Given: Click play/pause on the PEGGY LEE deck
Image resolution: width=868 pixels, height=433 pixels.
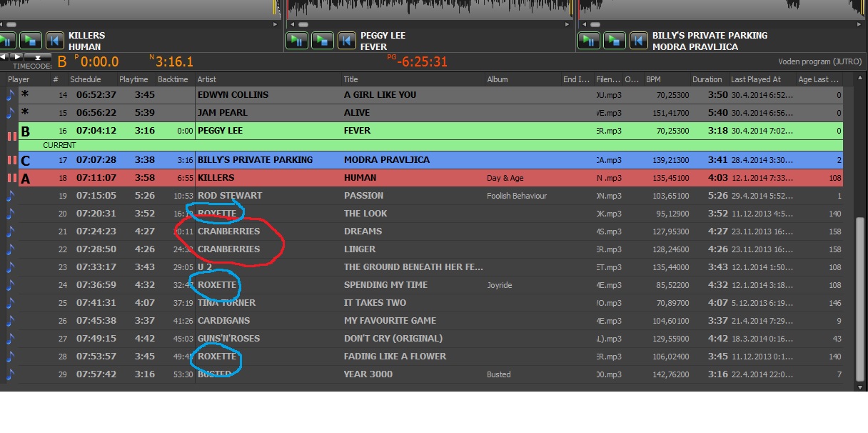Looking at the screenshot, I should 297,40.
